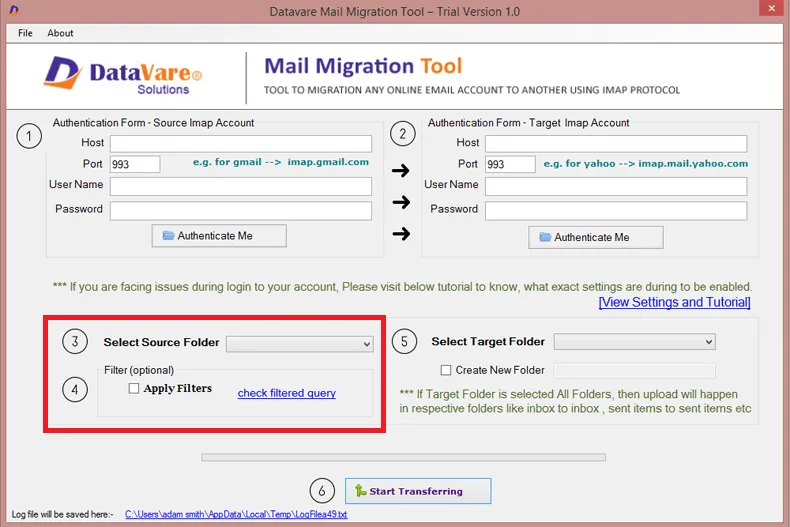Image resolution: width=790 pixels, height=527 pixels.
Task: Tick the Create New Folder checkbox
Action: point(446,370)
